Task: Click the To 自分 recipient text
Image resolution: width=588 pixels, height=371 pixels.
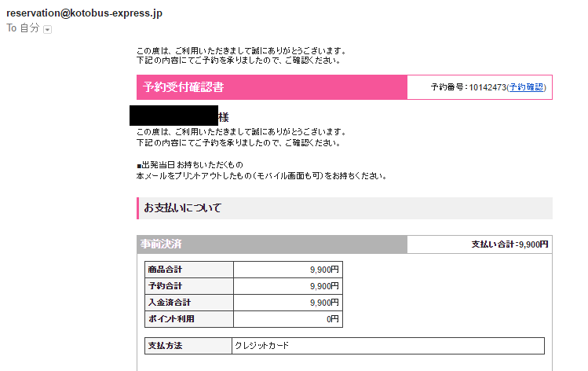Action: tap(23, 28)
